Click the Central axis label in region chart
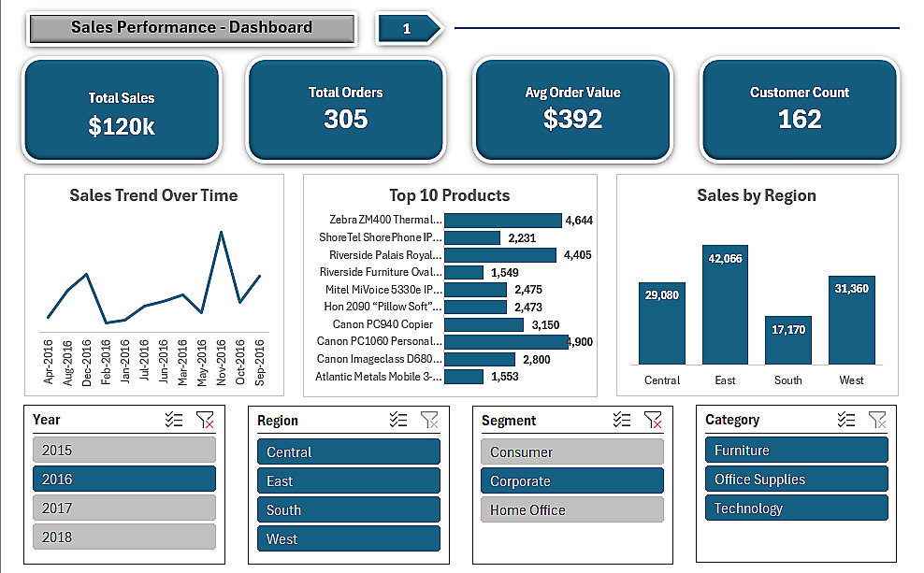This screenshot has height=573, width=924. (x=662, y=380)
